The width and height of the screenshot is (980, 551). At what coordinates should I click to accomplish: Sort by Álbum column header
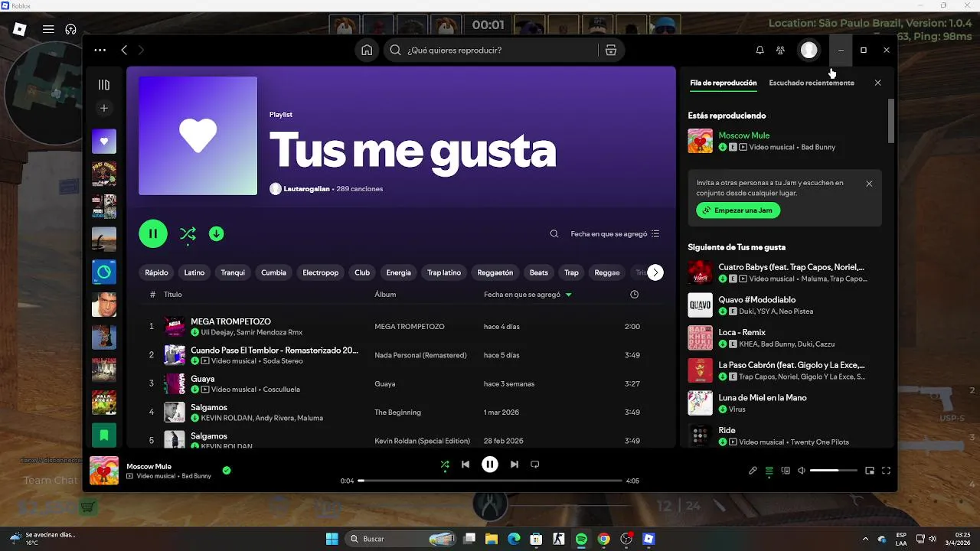(x=385, y=295)
